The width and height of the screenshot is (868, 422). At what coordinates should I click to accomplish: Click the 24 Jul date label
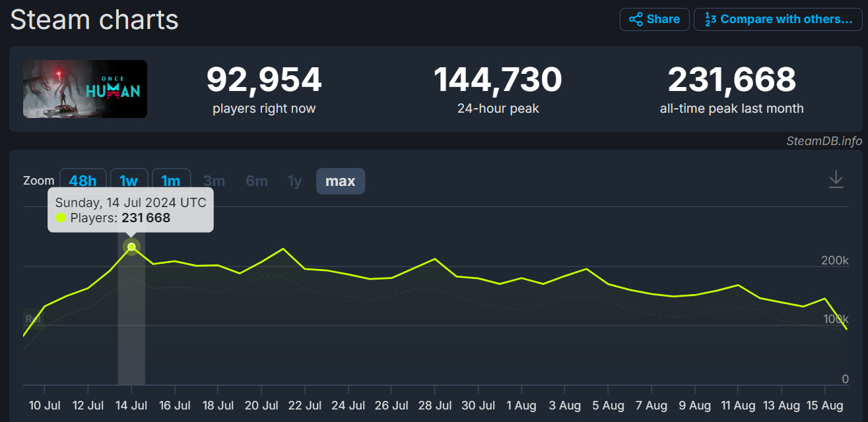point(348,405)
